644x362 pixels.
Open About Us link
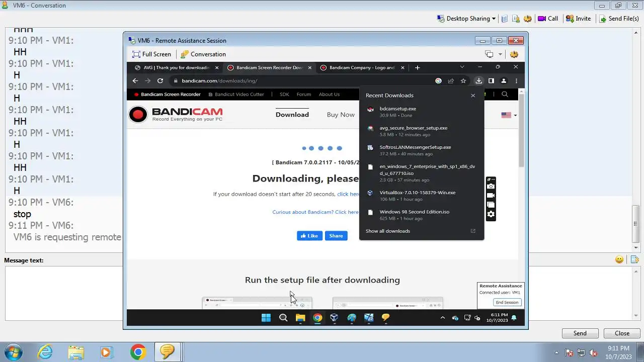point(329,94)
